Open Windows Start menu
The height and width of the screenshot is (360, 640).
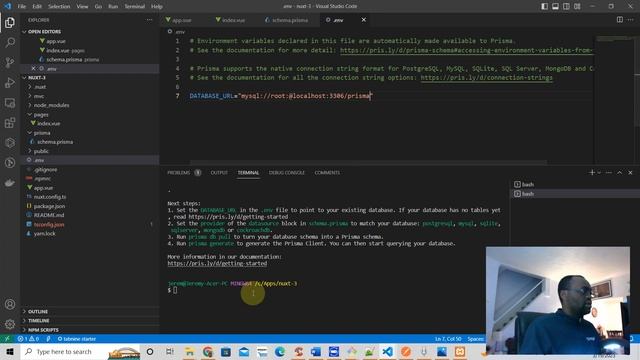tap(10, 351)
